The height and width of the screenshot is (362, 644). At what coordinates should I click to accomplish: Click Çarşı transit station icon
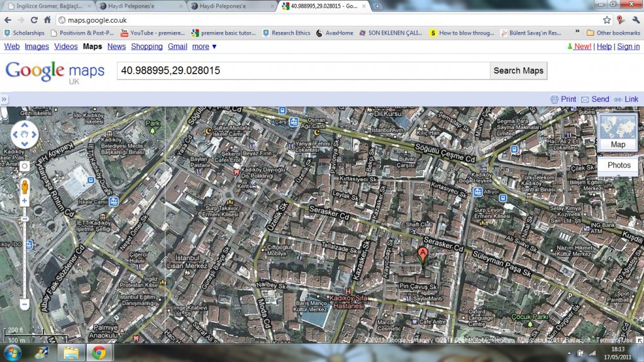(x=294, y=122)
